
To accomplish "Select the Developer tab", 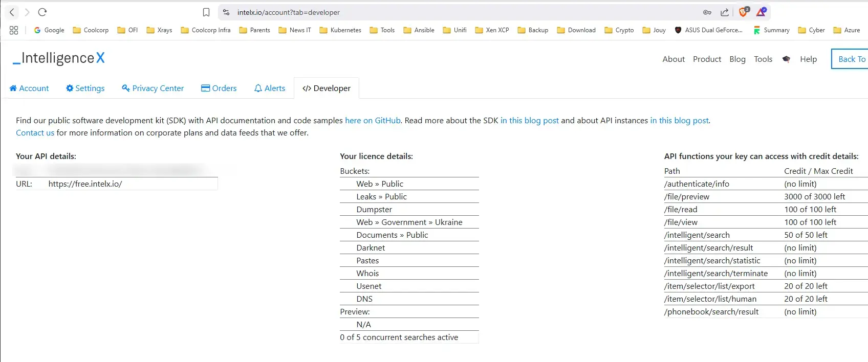I will (327, 88).
